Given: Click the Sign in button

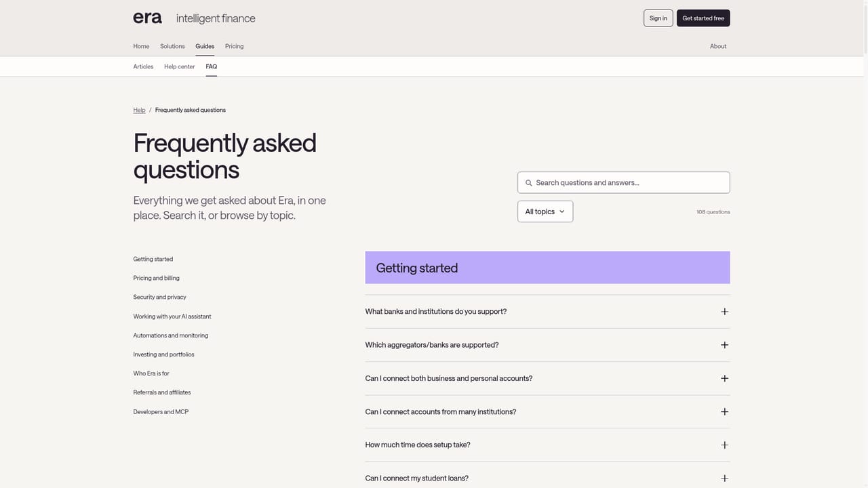Looking at the screenshot, I should click(658, 18).
